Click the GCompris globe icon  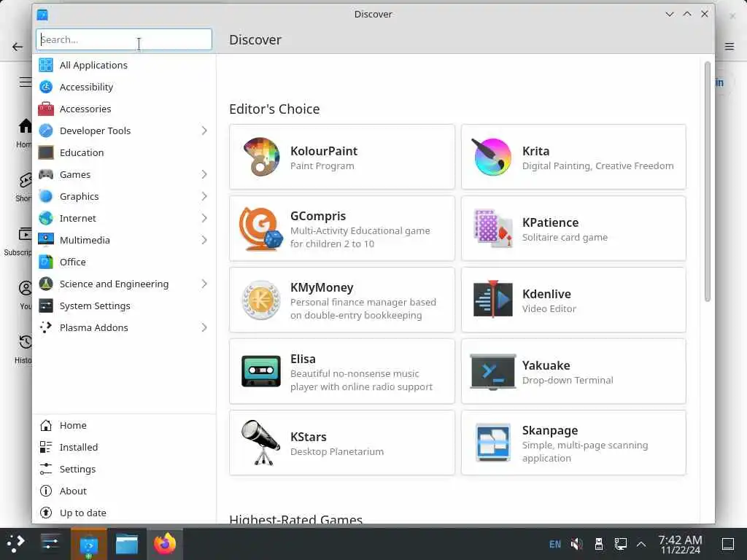[x=261, y=228]
